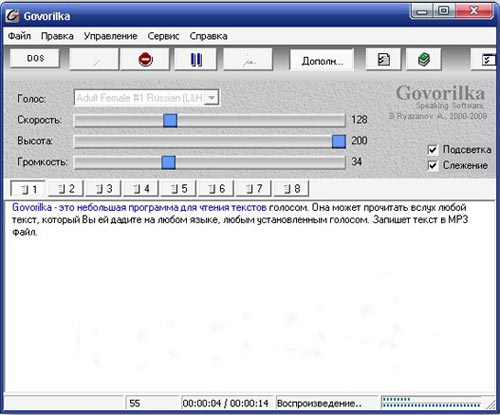Click the Скорость slider handle
Viewport: 500px width, 415px height.
coord(170,120)
